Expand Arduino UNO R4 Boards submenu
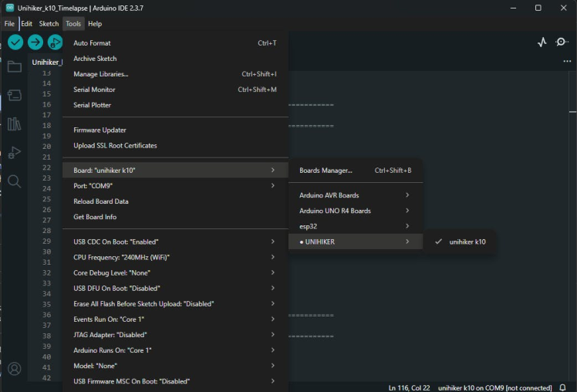Image resolution: width=577 pixels, height=392 pixels. (x=356, y=211)
